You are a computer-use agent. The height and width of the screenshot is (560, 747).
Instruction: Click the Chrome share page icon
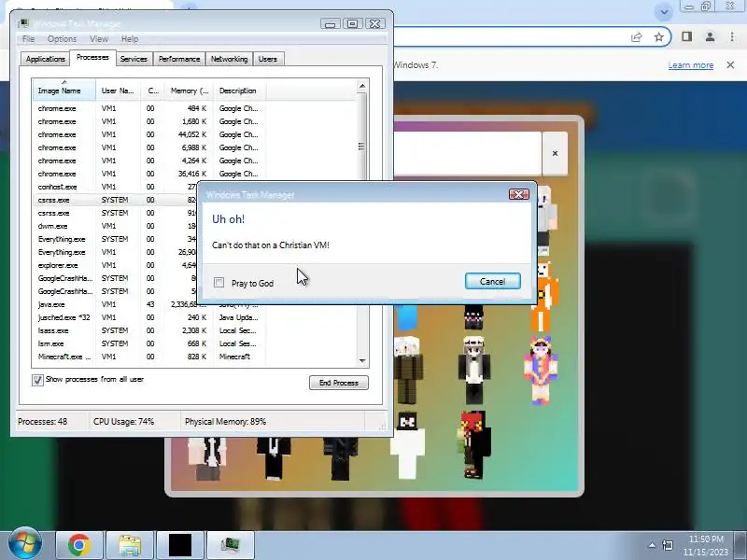pyautogui.click(x=637, y=37)
